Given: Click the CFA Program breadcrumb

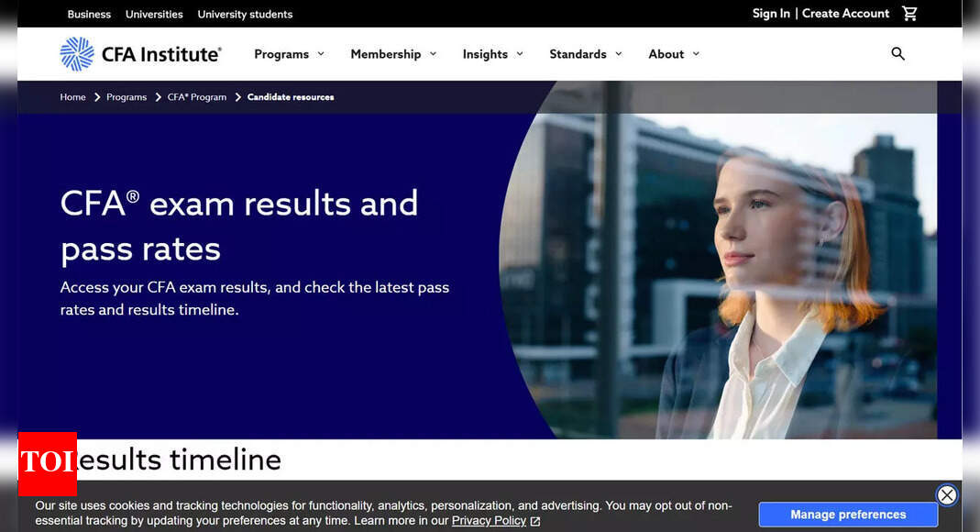Looking at the screenshot, I should click(195, 96).
